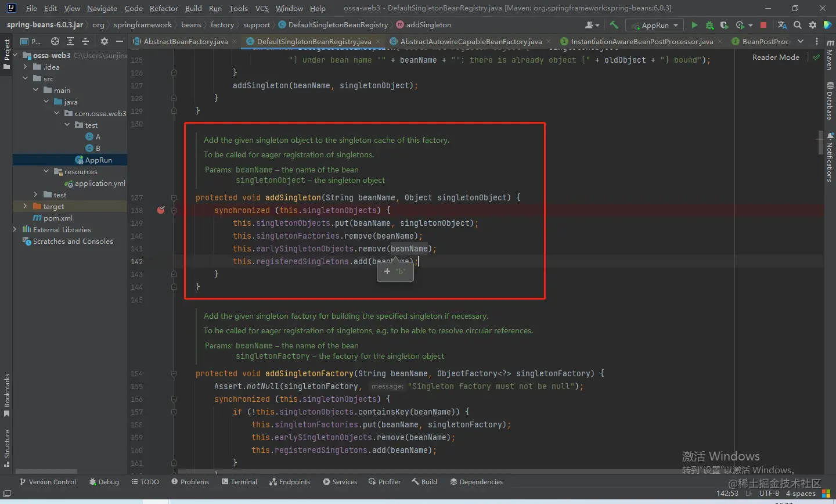Open the Terminal tool window

tap(239, 482)
